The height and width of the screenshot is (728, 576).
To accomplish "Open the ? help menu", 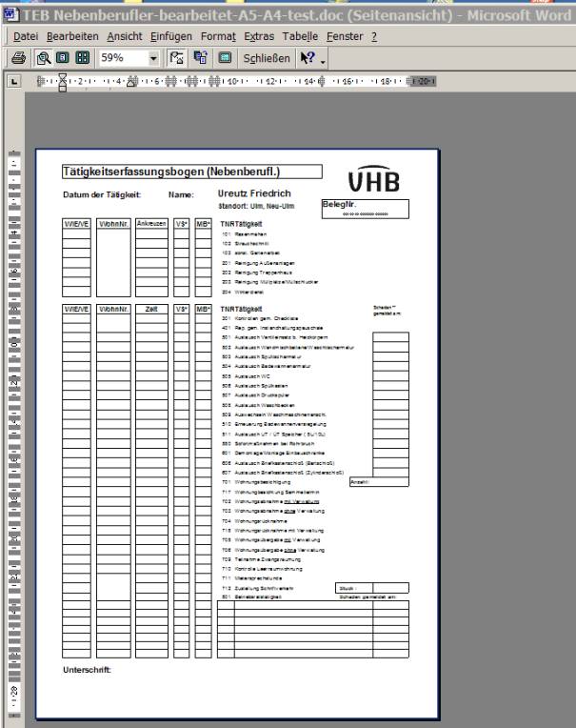I will click(374, 36).
